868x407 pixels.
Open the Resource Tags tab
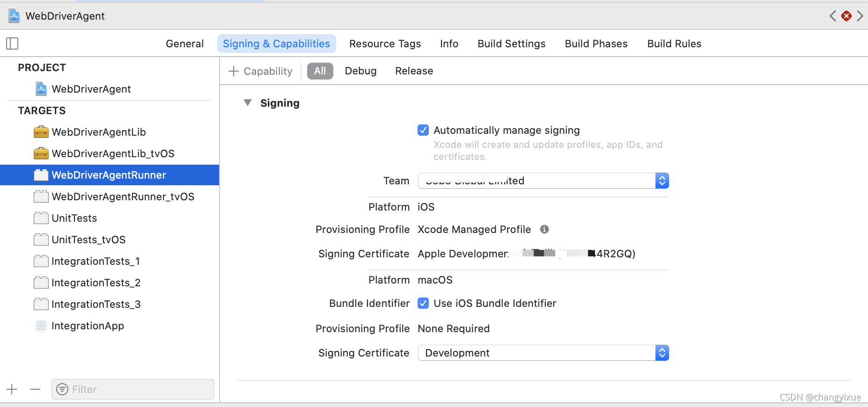click(x=385, y=44)
